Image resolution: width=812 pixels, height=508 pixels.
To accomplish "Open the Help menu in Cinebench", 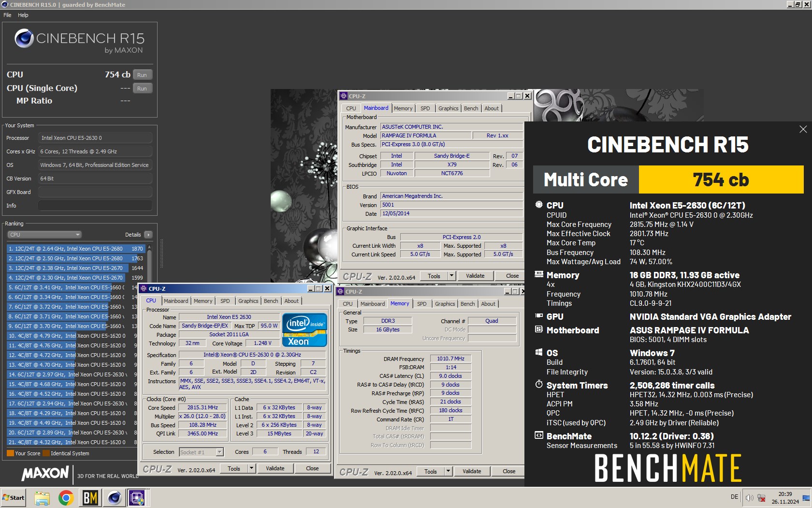I will [23, 15].
